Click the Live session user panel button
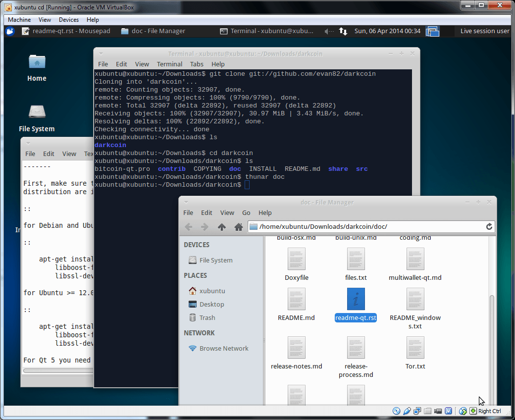This screenshot has width=515, height=420. (x=484, y=31)
